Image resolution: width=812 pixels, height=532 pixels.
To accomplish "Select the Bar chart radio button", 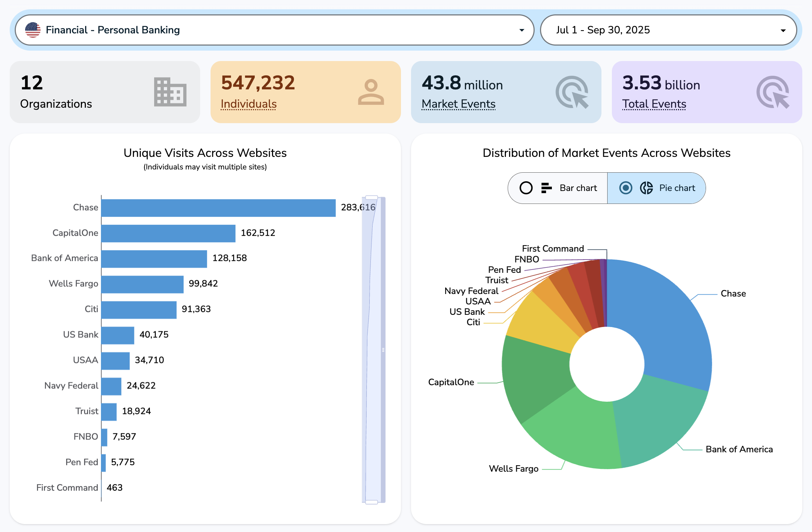I will (526, 188).
